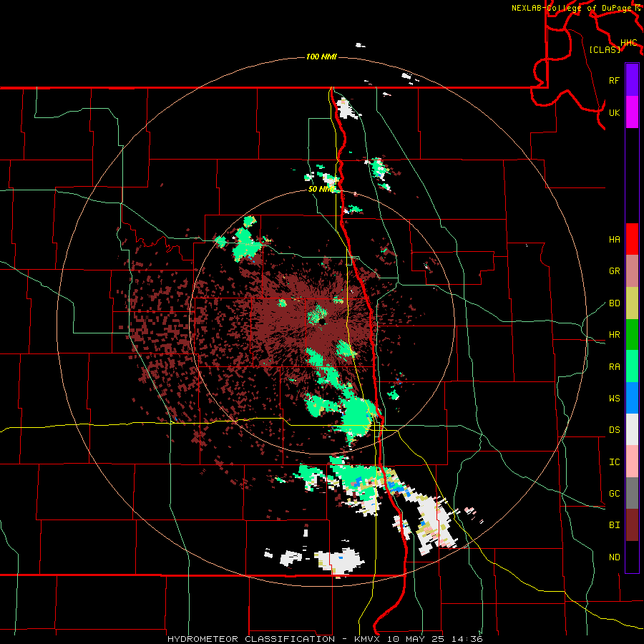
Task: Click the "HR" legend label
Action: (614, 335)
